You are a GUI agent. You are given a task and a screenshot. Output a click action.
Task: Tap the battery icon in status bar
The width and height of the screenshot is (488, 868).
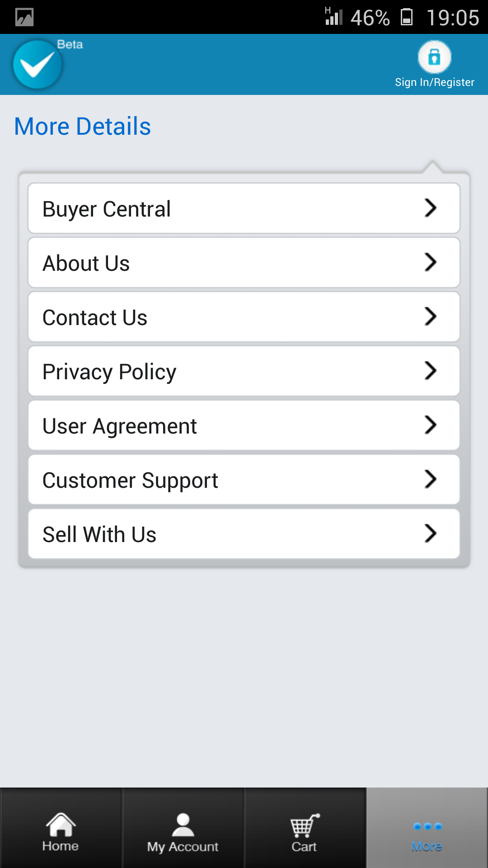point(407,17)
